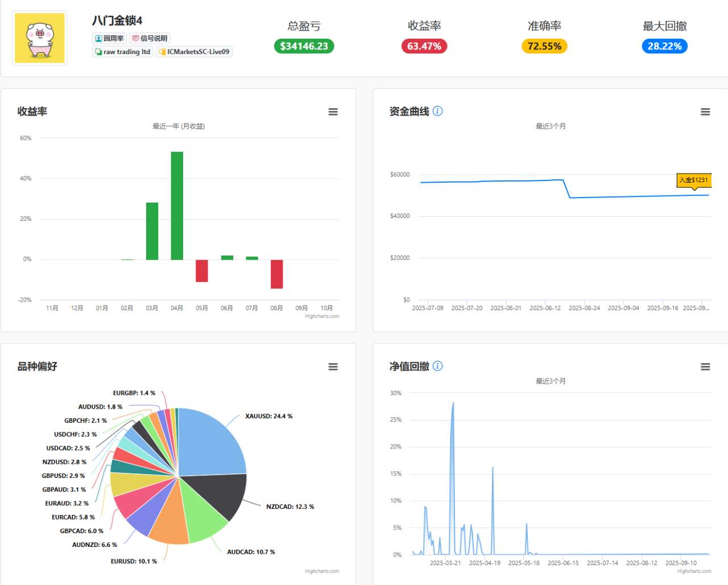The height and width of the screenshot is (585, 728).
Task: Open the Highcharts.com link under the 品种偏好 chart
Action: click(x=322, y=571)
